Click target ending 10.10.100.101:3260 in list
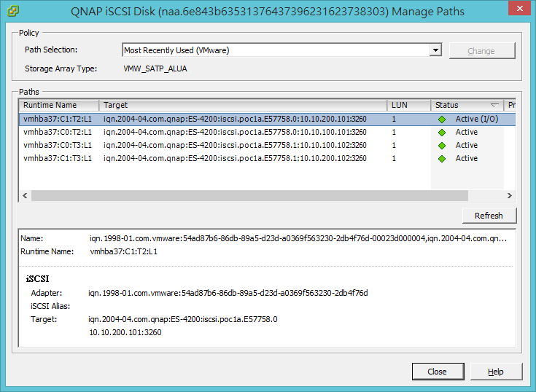 click(x=235, y=132)
